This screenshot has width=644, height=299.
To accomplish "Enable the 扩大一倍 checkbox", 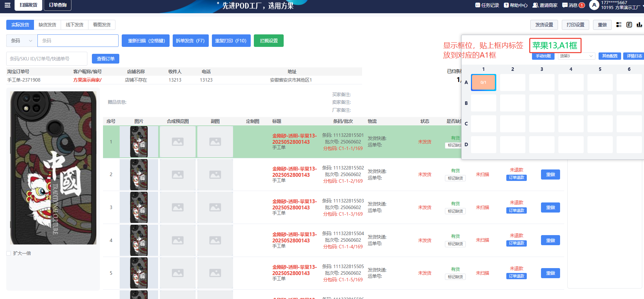I will (x=9, y=253).
